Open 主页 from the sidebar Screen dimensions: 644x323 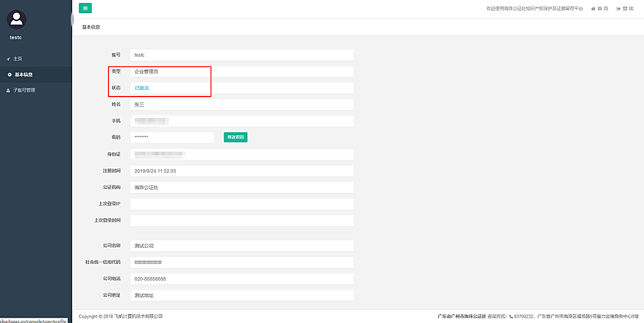[x=17, y=59]
